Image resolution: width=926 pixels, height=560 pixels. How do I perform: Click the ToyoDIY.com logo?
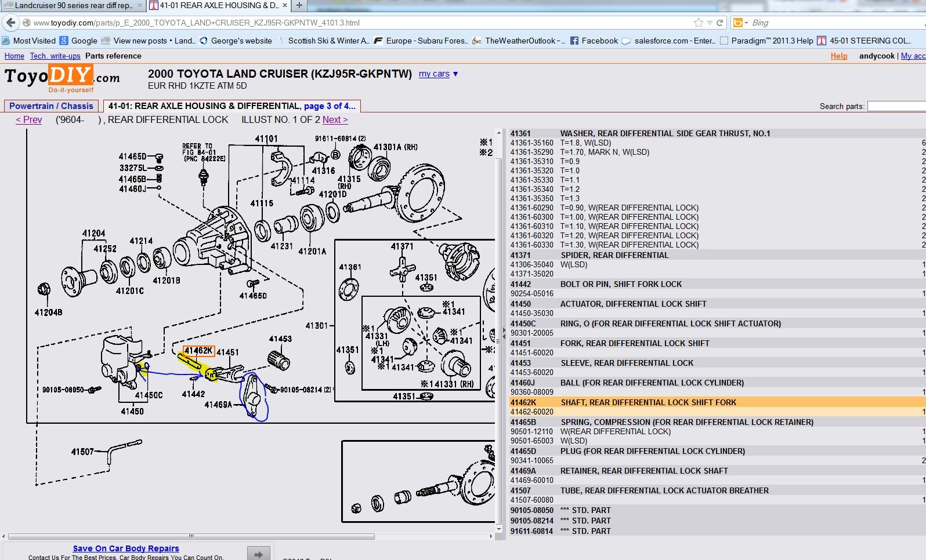(62, 78)
